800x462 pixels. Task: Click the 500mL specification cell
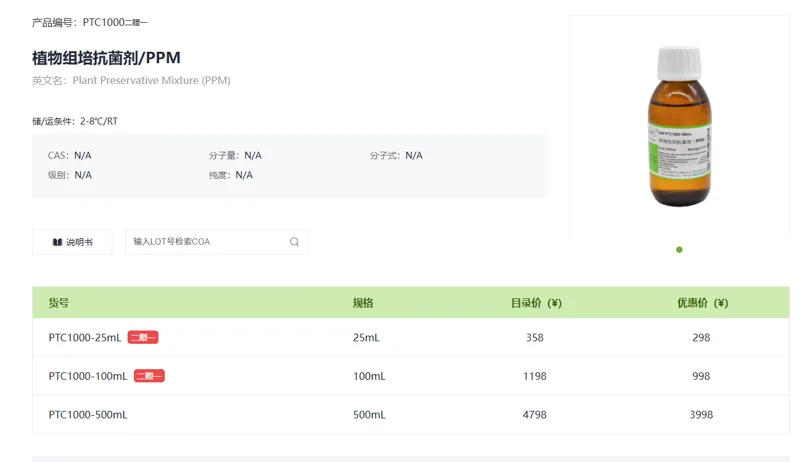tap(369, 415)
